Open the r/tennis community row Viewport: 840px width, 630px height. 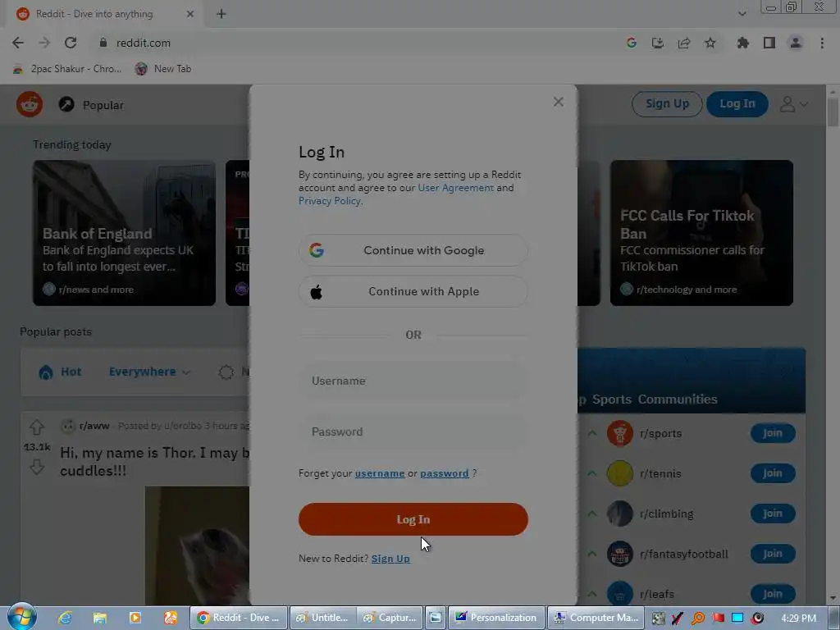[660, 473]
